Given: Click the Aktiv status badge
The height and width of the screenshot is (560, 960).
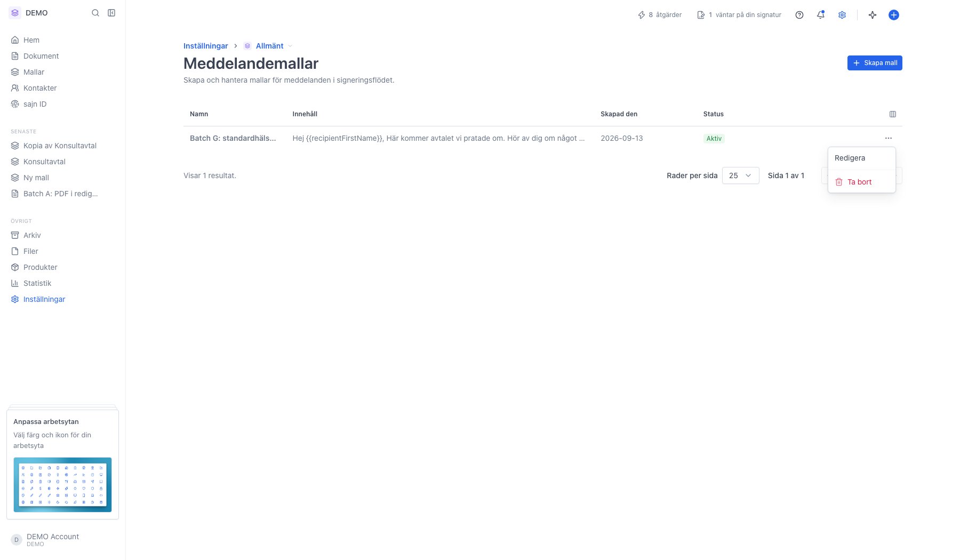Looking at the screenshot, I should point(714,139).
